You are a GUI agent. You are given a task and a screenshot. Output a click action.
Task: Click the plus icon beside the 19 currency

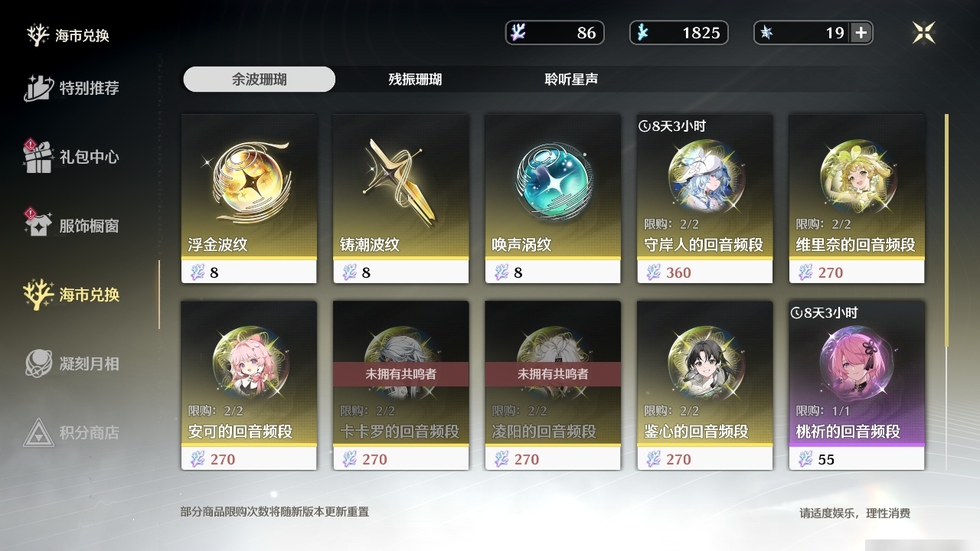point(861,33)
